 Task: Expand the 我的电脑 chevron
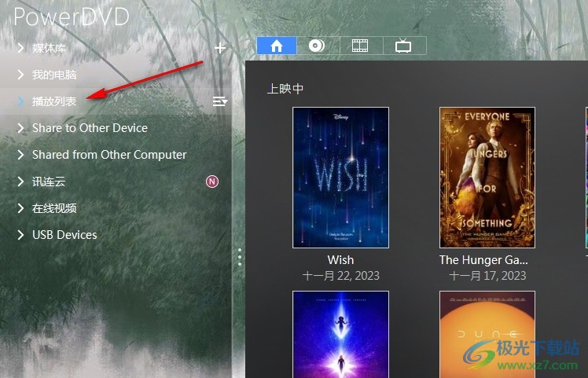coord(20,75)
